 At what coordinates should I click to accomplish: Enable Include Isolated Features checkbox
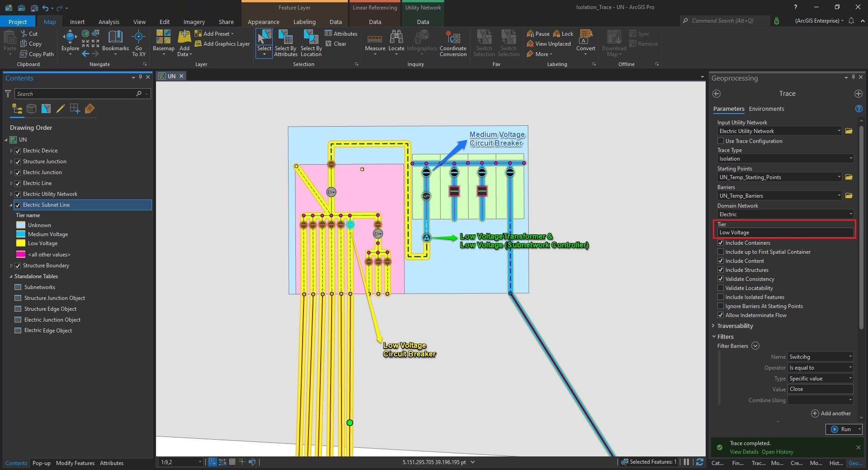click(x=721, y=297)
